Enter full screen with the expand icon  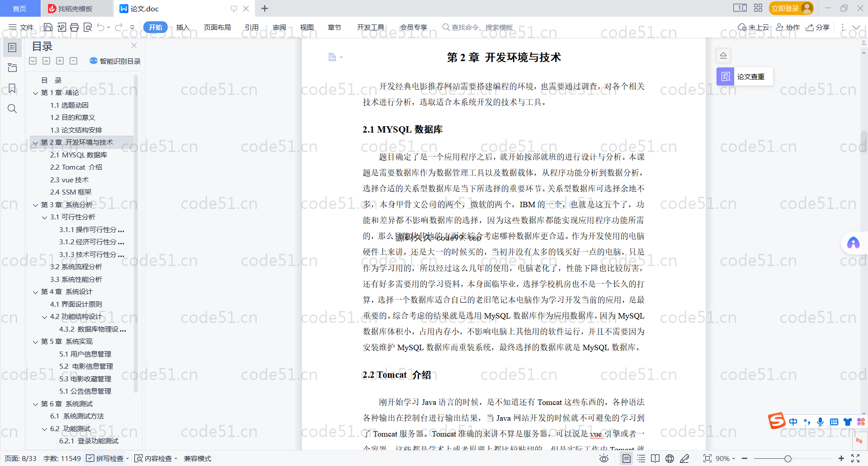855,458
